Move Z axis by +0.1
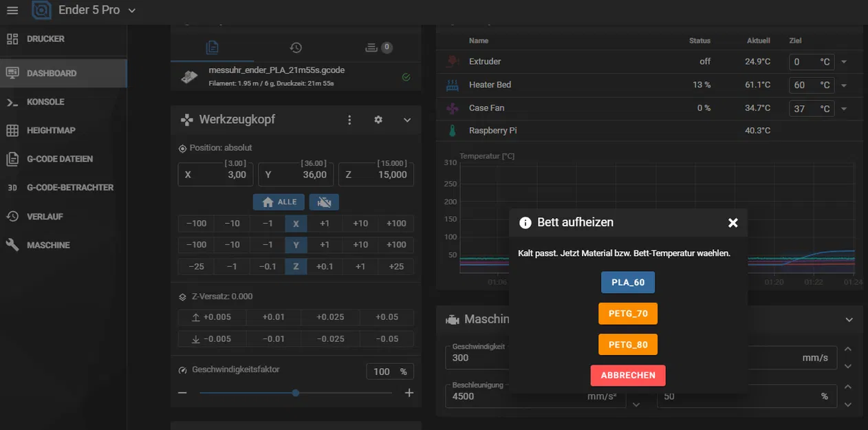868x430 pixels. [325, 266]
